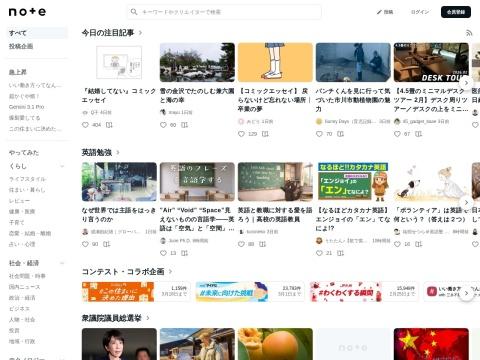Screen dimensions: 480x360
Task: Bookmark the 「結婚してない」コミックエッセイ article
Action: pyautogui.click(x=109, y=125)
